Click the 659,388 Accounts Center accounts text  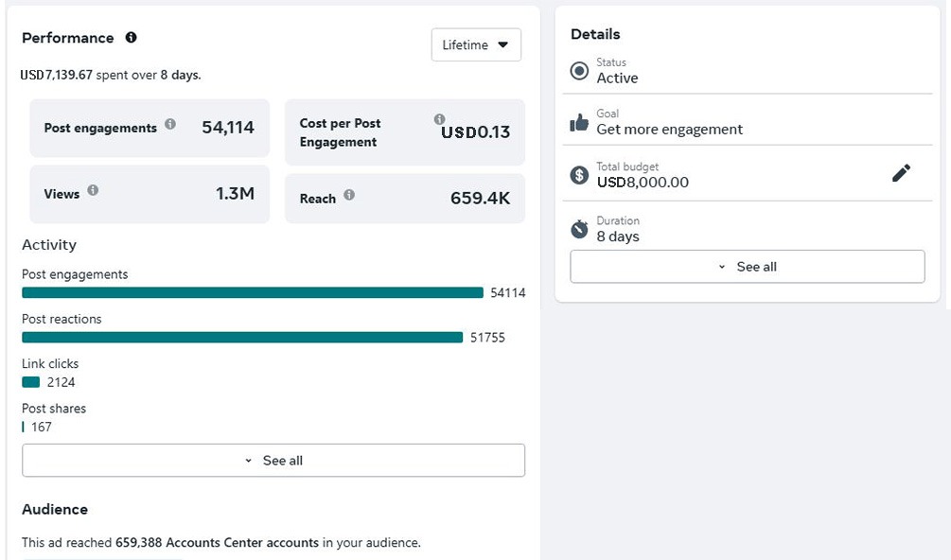tap(217, 543)
